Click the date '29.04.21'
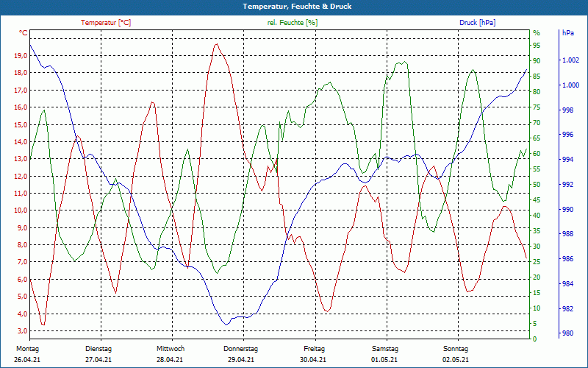This screenshot has width=588, height=368. pyautogui.click(x=241, y=360)
